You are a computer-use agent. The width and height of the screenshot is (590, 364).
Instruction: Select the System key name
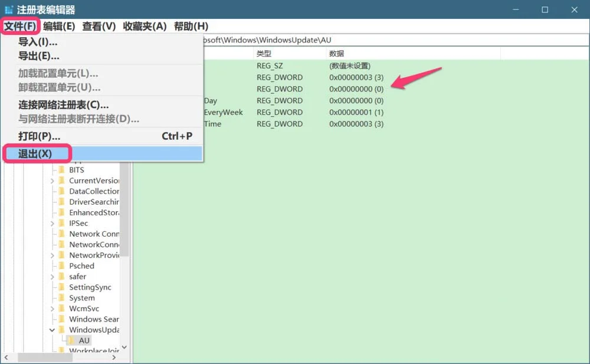click(82, 298)
